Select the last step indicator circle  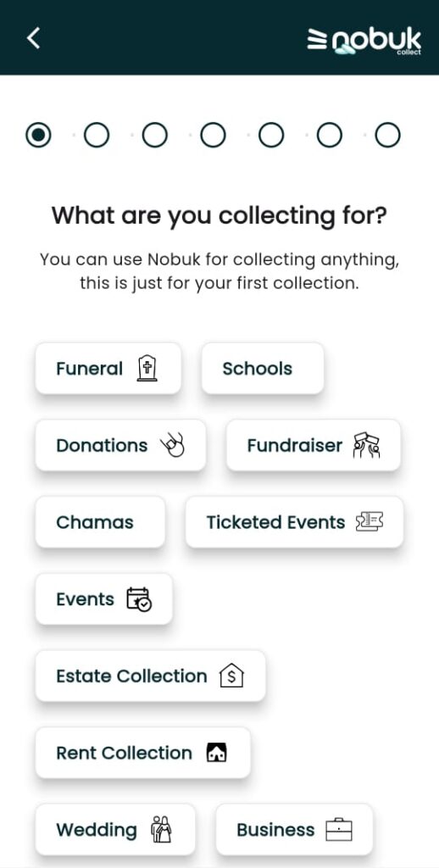click(x=387, y=135)
